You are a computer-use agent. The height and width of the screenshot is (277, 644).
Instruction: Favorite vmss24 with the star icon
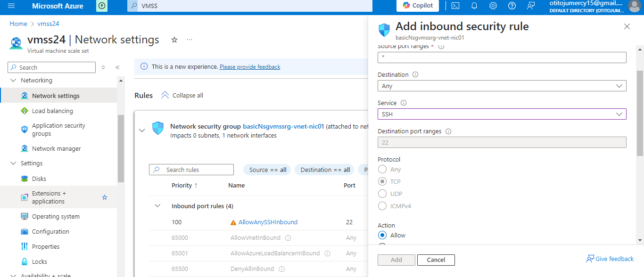click(x=174, y=40)
